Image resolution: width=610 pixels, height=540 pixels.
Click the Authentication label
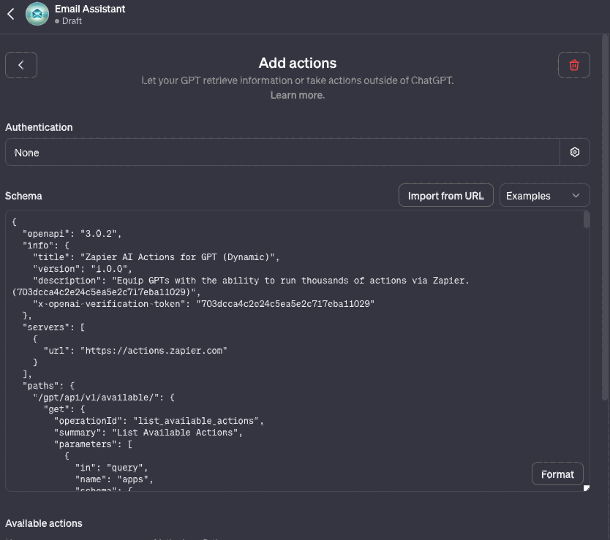tap(39, 127)
